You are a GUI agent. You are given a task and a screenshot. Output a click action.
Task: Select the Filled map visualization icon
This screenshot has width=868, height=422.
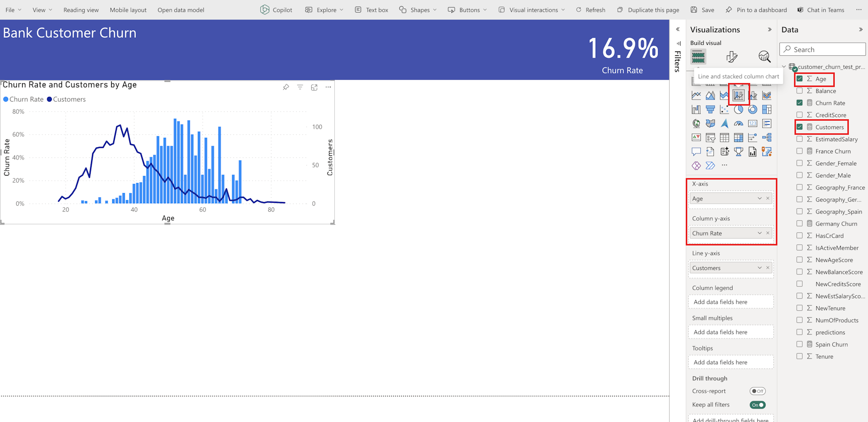(710, 123)
